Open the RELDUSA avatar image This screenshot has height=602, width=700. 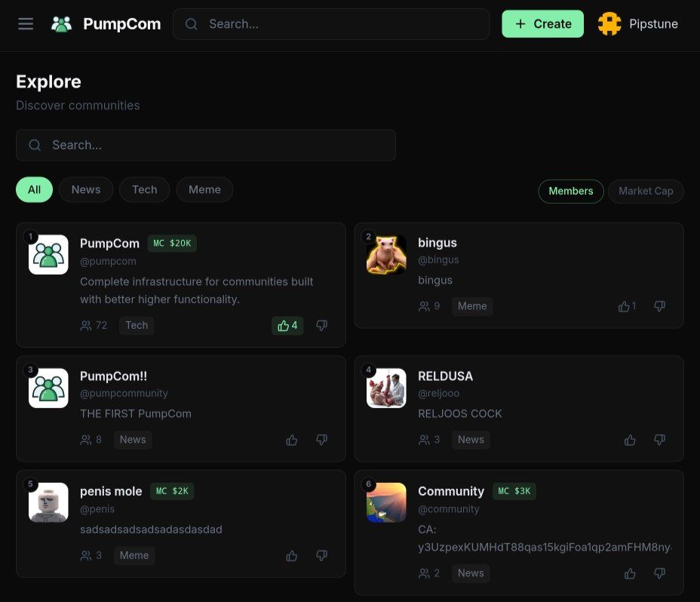tap(386, 388)
